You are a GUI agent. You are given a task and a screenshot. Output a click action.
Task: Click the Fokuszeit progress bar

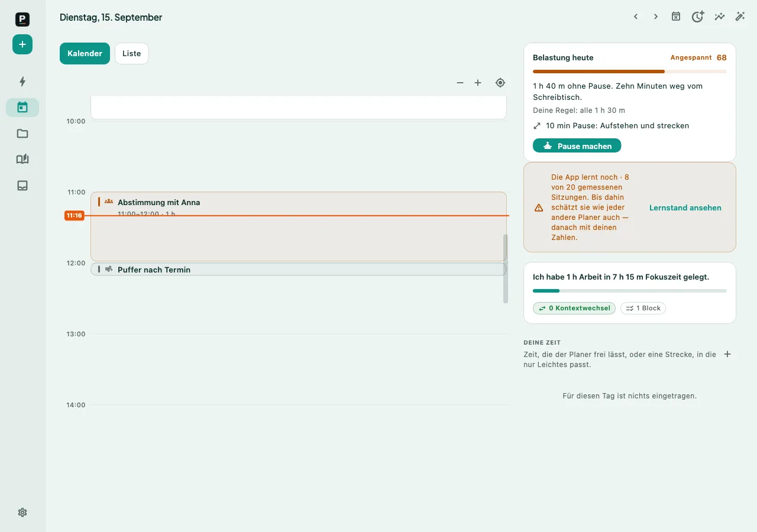click(630, 291)
